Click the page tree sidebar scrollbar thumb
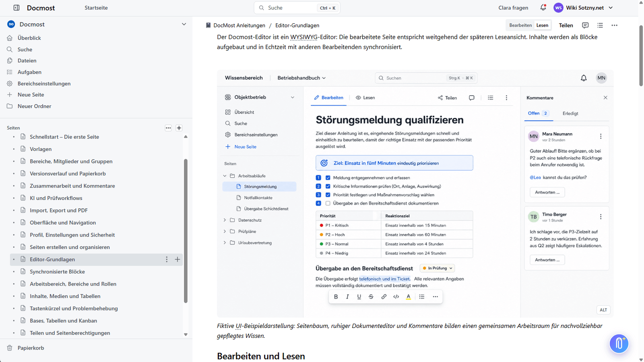The width and height of the screenshot is (644, 362). (x=186, y=231)
